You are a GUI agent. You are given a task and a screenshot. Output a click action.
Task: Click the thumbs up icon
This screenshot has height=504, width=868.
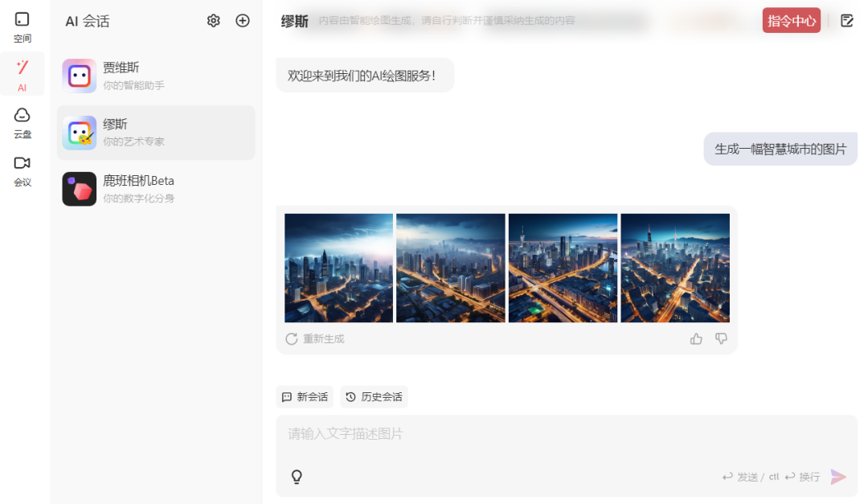(x=696, y=338)
